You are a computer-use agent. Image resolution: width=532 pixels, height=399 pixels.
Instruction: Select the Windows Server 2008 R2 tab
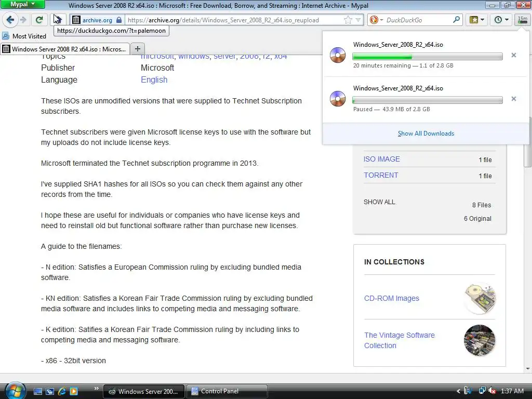coord(65,49)
